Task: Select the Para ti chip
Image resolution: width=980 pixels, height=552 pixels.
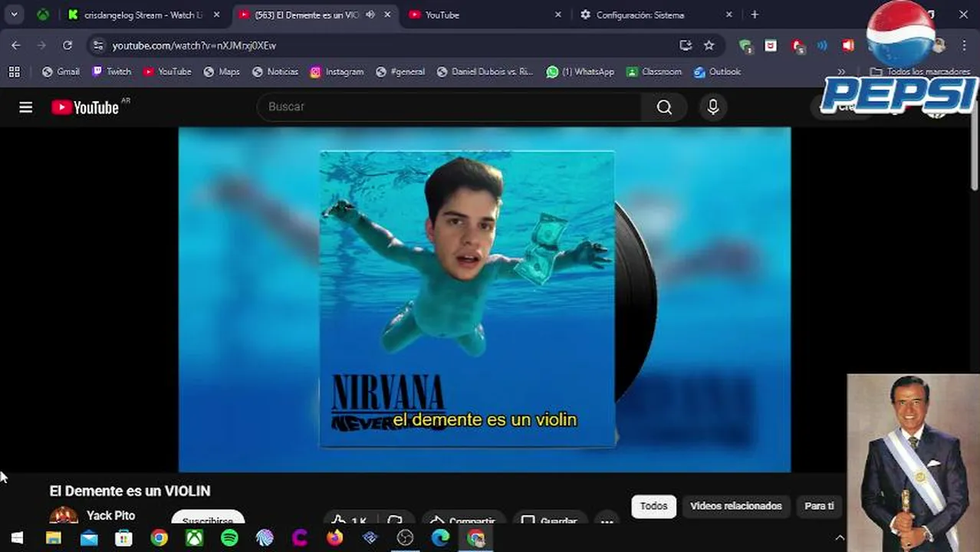Action: [x=818, y=506]
